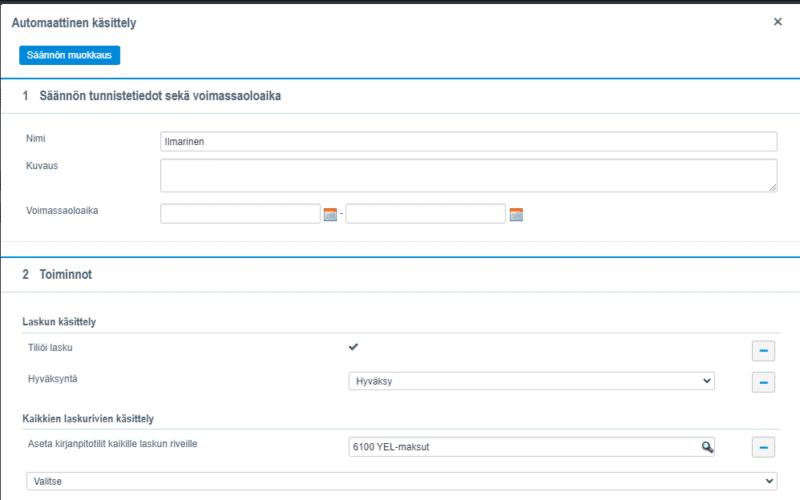Select the Voimassaoloaika end date field

pyautogui.click(x=425, y=213)
